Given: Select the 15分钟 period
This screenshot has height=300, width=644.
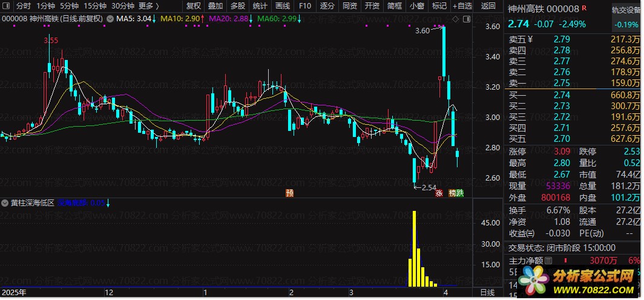Looking at the screenshot, I should tap(94, 6).
